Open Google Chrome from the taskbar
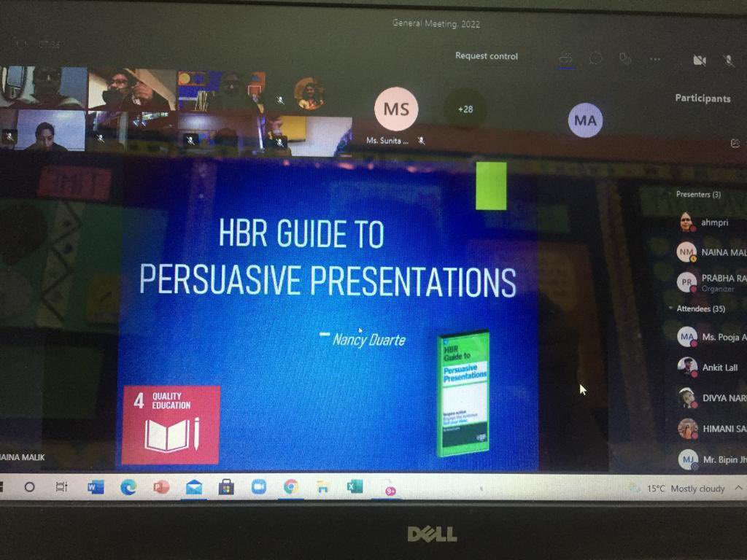 click(x=290, y=486)
